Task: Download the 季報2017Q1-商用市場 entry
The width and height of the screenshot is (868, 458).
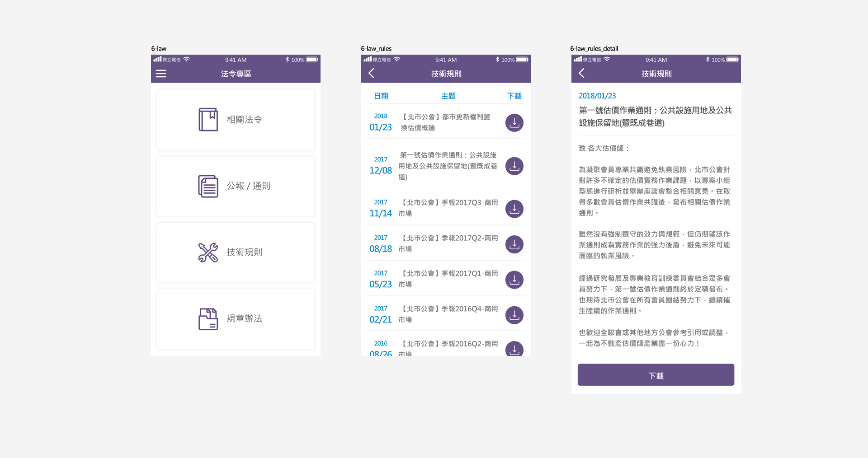Action: coord(514,280)
